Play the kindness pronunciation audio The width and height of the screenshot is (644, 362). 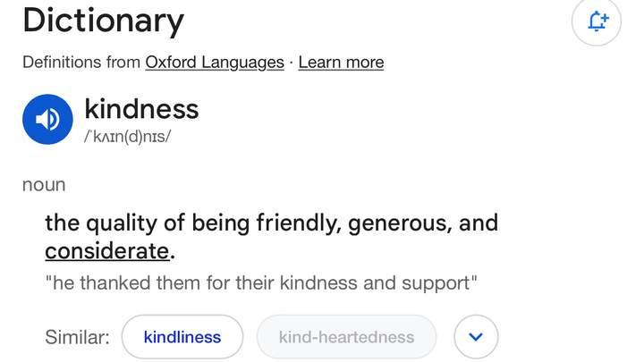(47, 120)
